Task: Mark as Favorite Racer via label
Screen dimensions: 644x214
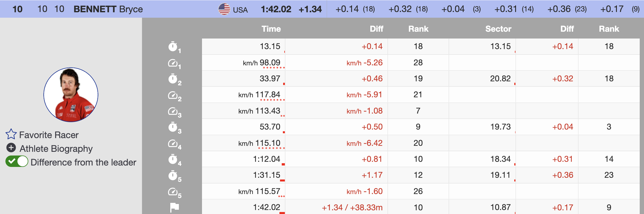Action: 49,135
